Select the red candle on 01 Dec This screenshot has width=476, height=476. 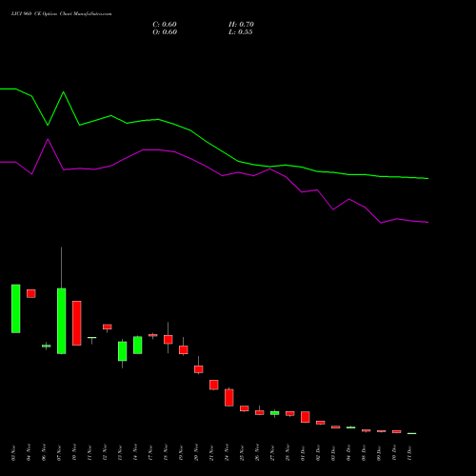306,417
